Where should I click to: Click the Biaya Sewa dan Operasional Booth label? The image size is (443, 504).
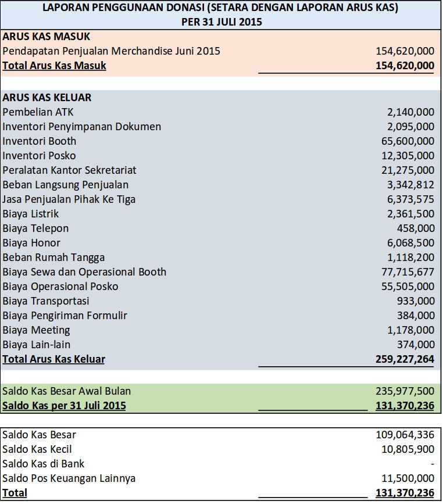tap(84, 271)
